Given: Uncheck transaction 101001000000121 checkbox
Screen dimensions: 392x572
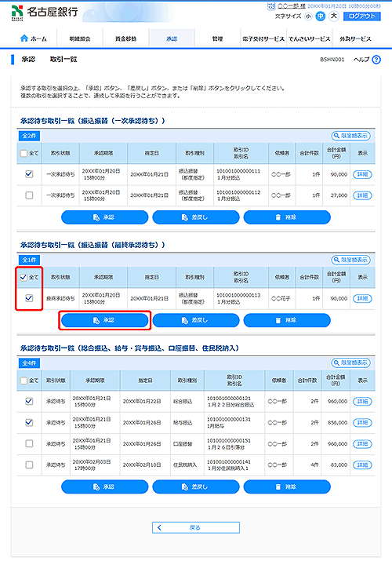Looking at the screenshot, I should pos(29,401).
